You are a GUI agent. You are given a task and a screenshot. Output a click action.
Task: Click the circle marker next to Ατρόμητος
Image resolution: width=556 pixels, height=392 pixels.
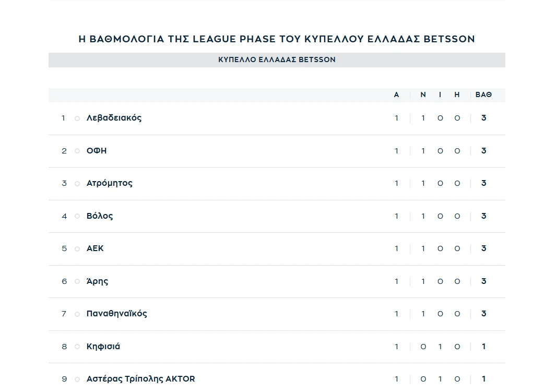tap(77, 184)
